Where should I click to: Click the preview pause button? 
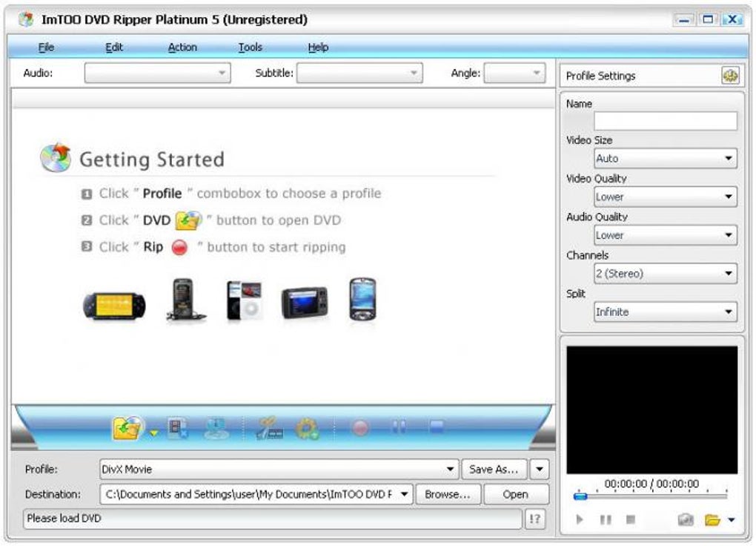(x=605, y=519)
